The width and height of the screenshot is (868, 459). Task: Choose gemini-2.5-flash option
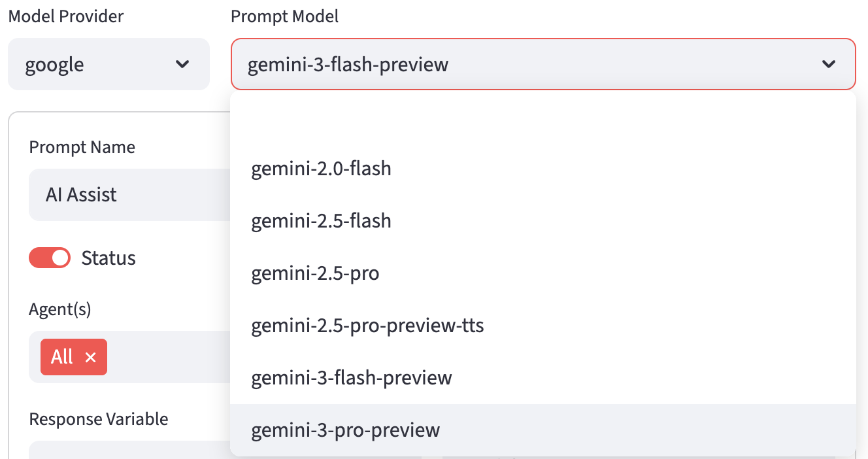[x=321, y=221]
